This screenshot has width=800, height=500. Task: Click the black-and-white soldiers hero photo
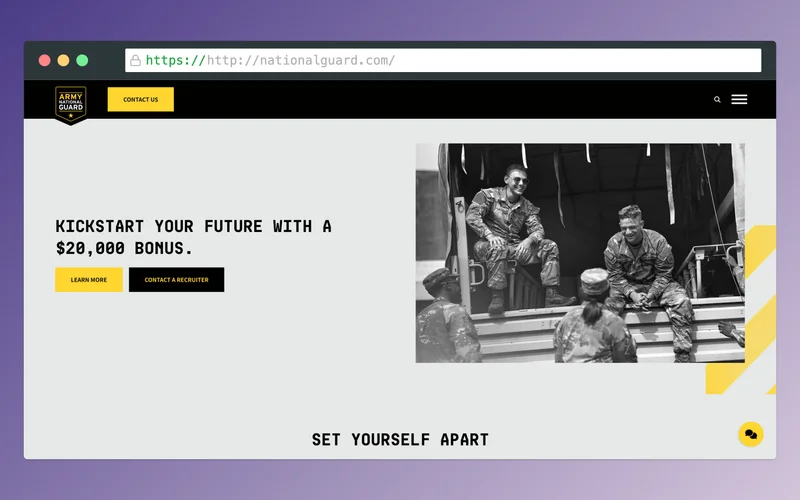point(580,253)
